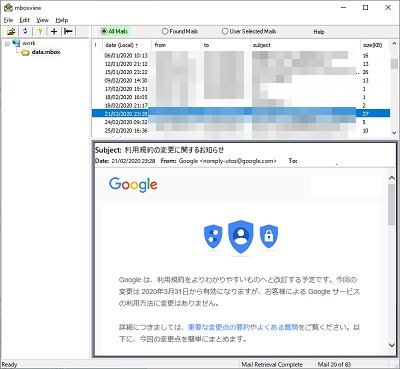This screenshot has width=400, height=369.
Task: Click mail list scrollbar thumb
Action: (x=394, y=63)
